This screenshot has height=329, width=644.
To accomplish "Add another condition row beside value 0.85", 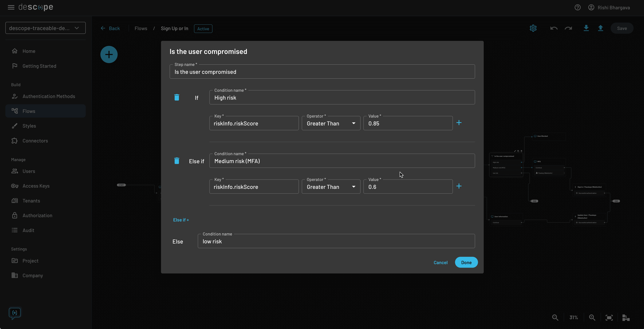I will (x=459, y=123).
